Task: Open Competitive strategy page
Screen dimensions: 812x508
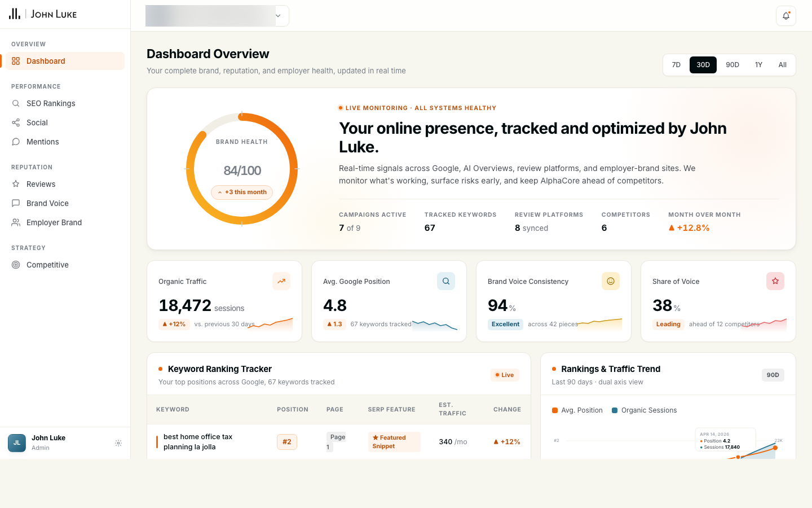Action: [65, 265]
